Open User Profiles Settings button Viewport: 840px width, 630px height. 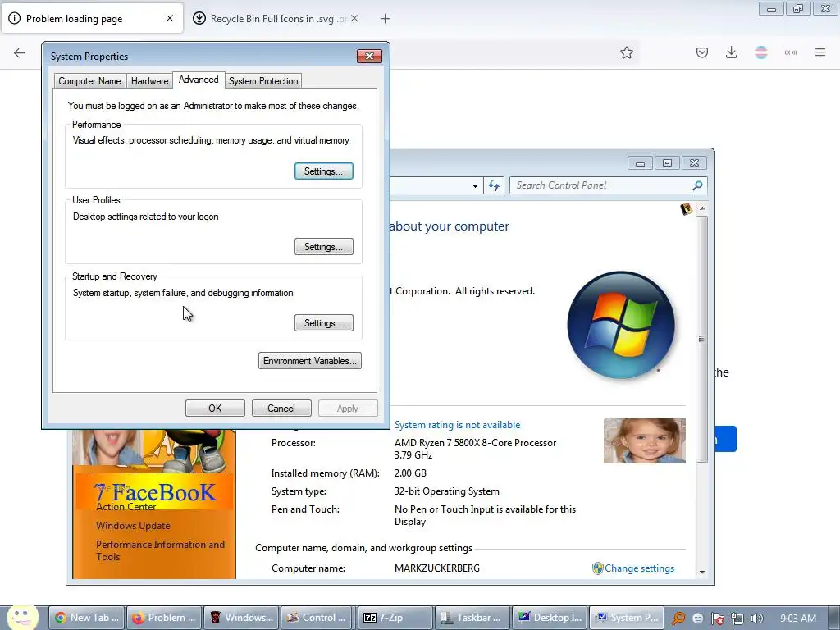323,247
